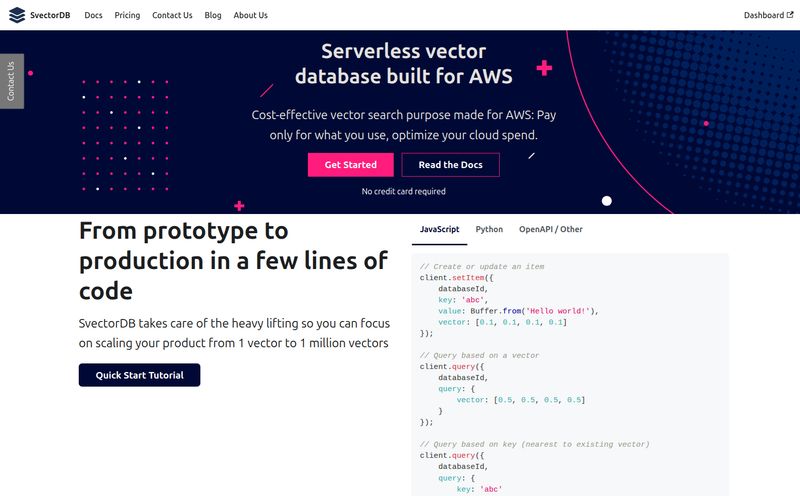Click the 'No credit card required' text

point(404,191)
